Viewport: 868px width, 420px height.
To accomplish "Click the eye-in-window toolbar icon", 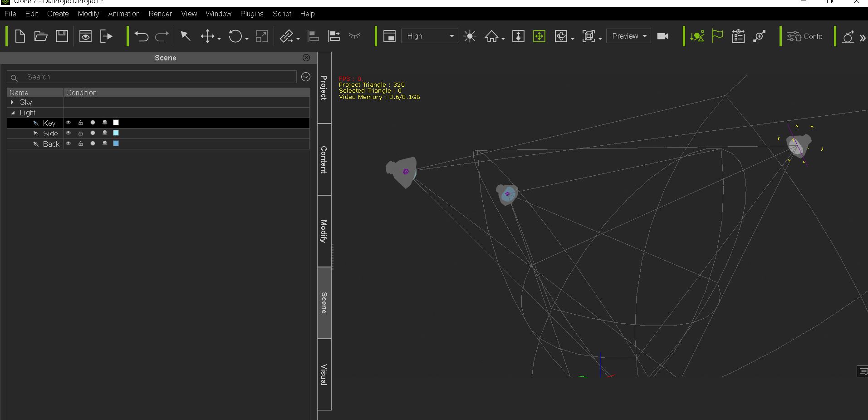I will pyautogui.click(x=85, y=36).
